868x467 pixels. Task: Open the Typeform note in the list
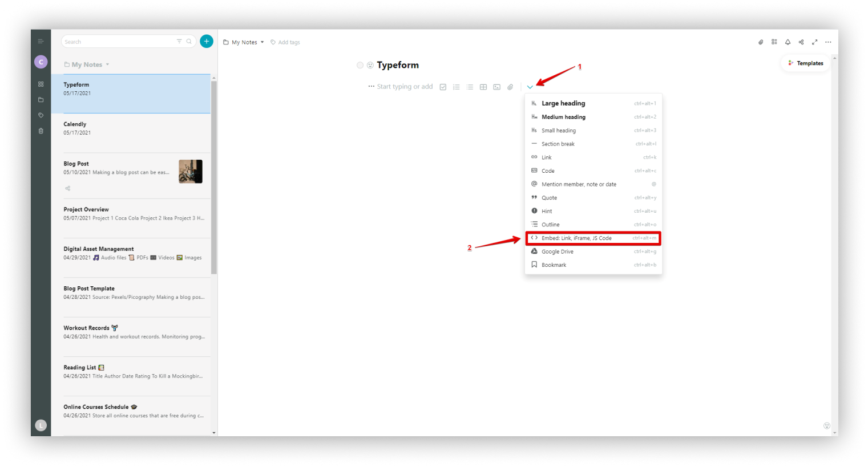pyautogui.click(x=131, y=94)
